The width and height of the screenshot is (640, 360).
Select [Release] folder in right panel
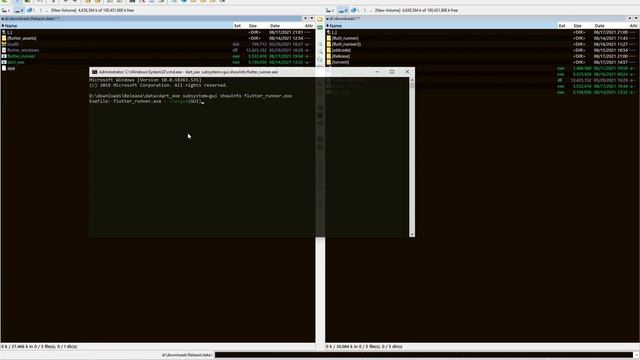coord(482,56)
